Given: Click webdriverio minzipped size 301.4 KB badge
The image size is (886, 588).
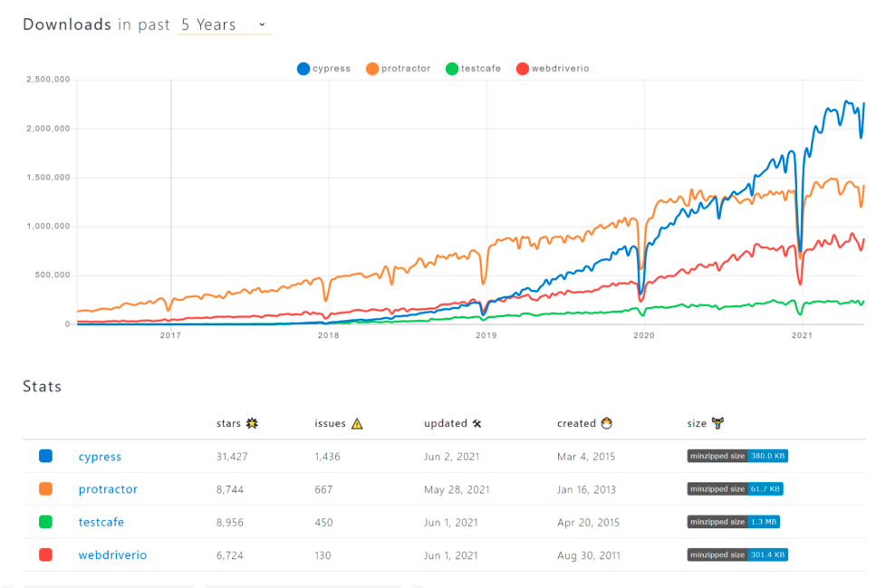Looking at the screenshot, I should click(x=737, y=554).
